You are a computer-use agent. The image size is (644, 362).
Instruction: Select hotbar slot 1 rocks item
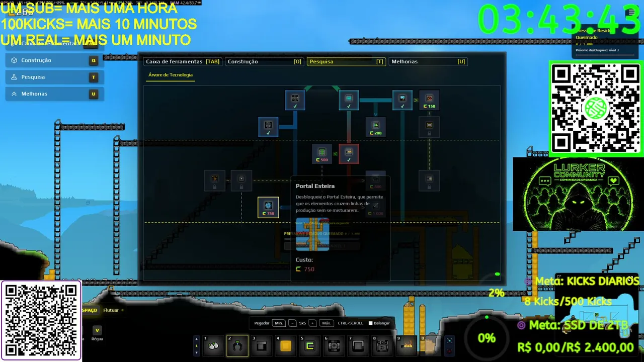point(213,346)
